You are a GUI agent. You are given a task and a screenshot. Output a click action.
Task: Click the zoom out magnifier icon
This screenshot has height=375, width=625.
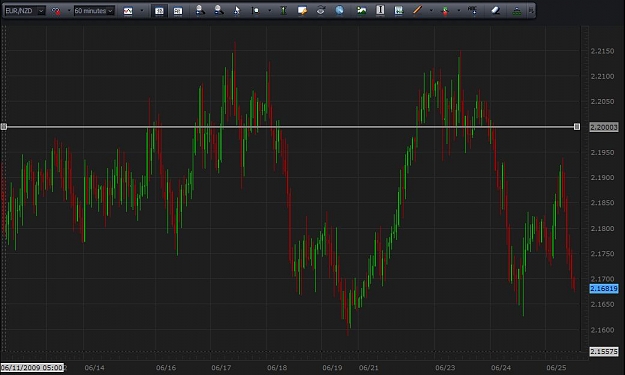pyautogui.click(x=218, y=10)
